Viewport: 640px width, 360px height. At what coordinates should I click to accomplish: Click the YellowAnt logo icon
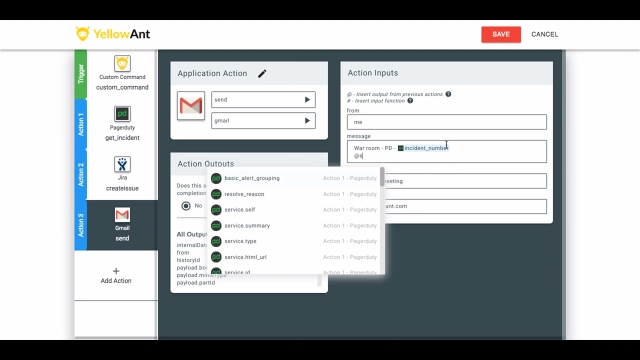[82, 34]
